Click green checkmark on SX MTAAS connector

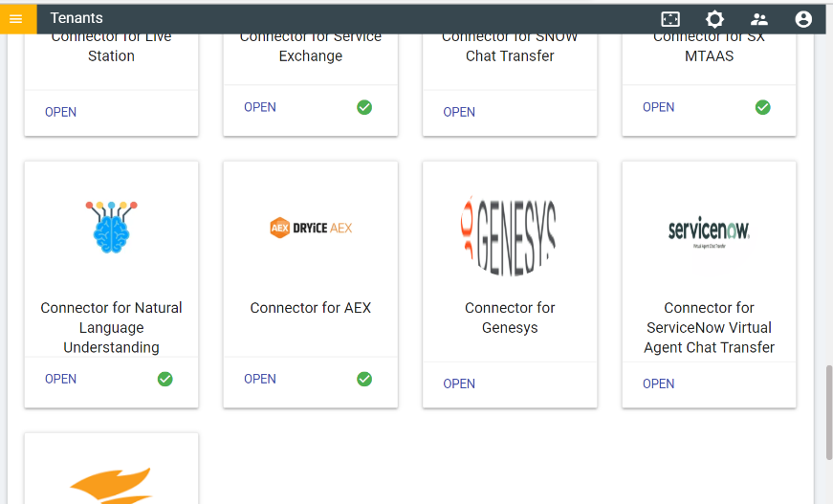point(762,107)
